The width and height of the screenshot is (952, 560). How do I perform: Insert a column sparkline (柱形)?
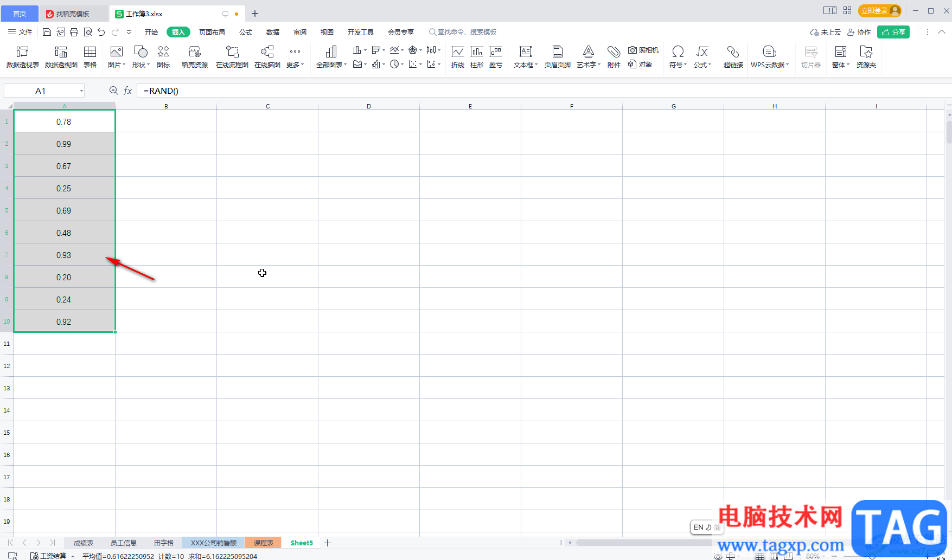[477, 57]
